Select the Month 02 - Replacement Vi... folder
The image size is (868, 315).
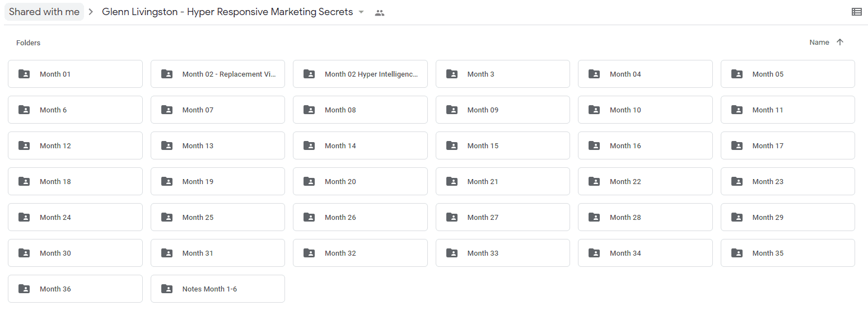point(218,74)
